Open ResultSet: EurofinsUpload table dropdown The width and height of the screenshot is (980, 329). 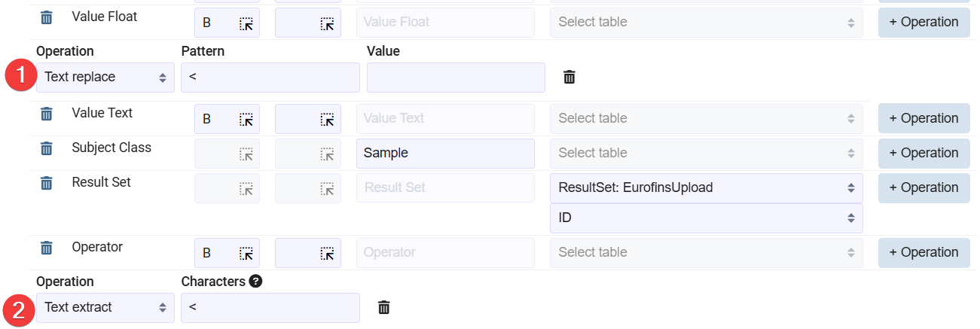(706, 187)
